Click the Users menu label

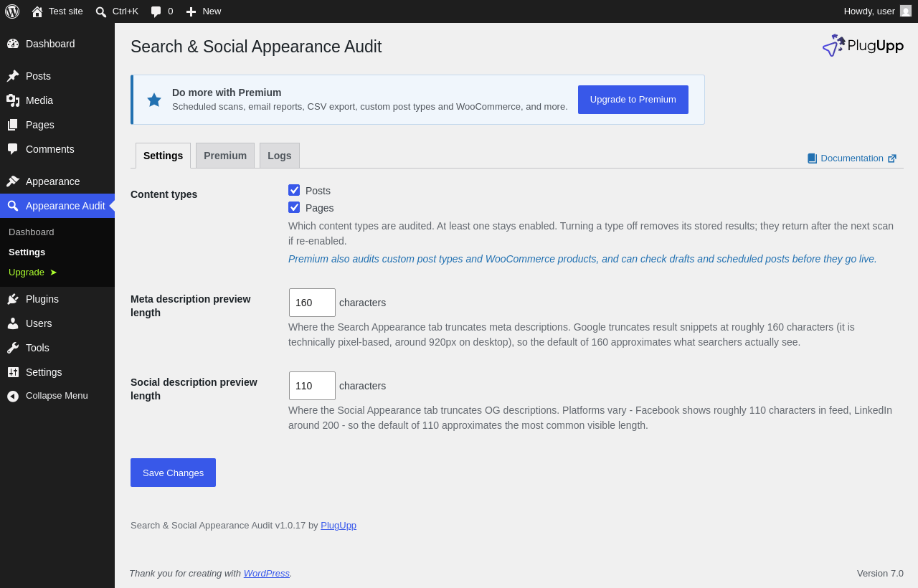click(x=39, y=323)
